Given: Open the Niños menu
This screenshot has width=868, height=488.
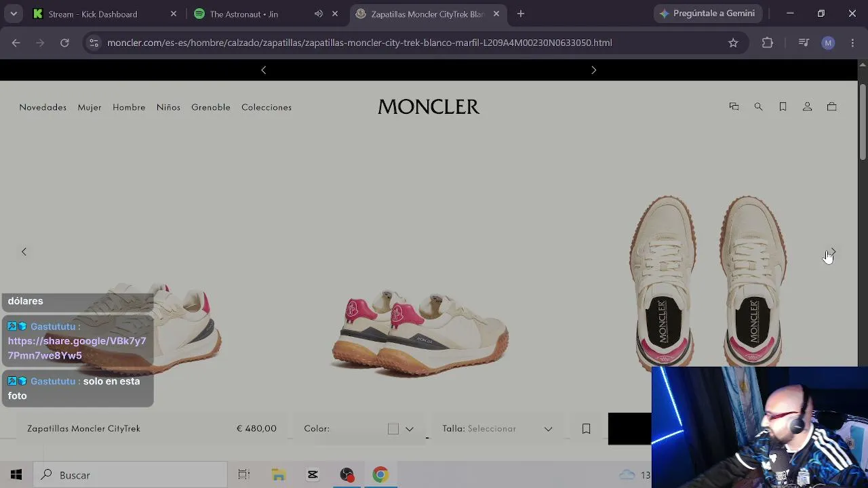Looking at the screenshot, I should point(168,107).
